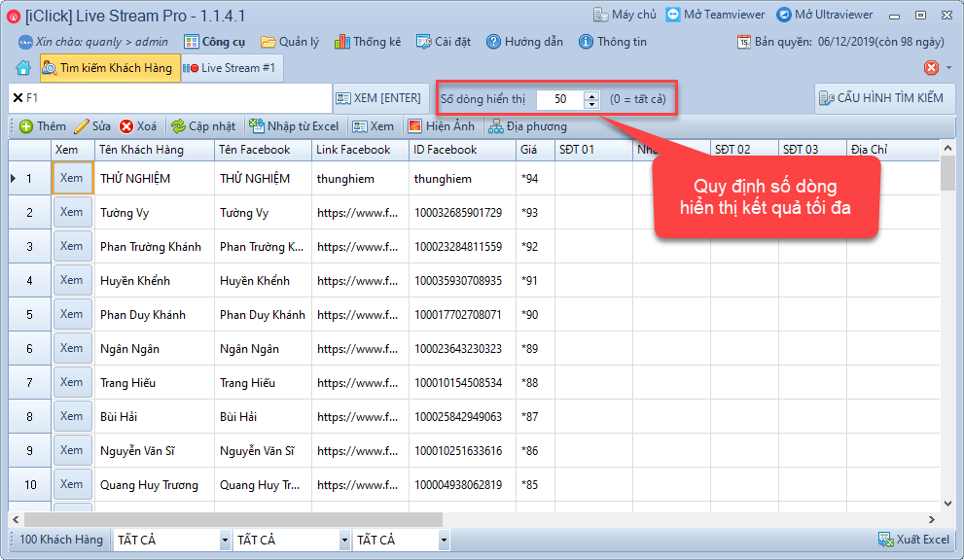Viewport: 964px width, 560px height.
Task: Expand the first TẤT CẢ dropdown
Action: tap(225, 541)
